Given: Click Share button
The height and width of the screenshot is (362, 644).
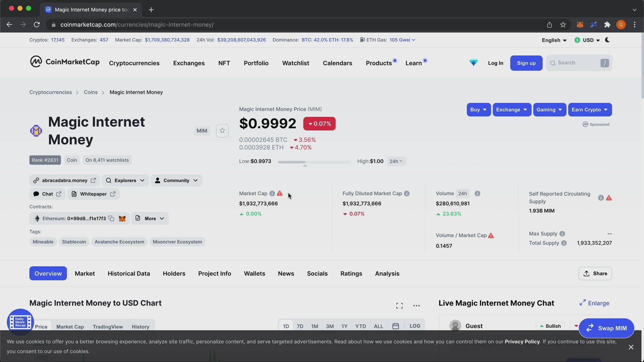Looking at the screenshot, I should coord(595,274).
